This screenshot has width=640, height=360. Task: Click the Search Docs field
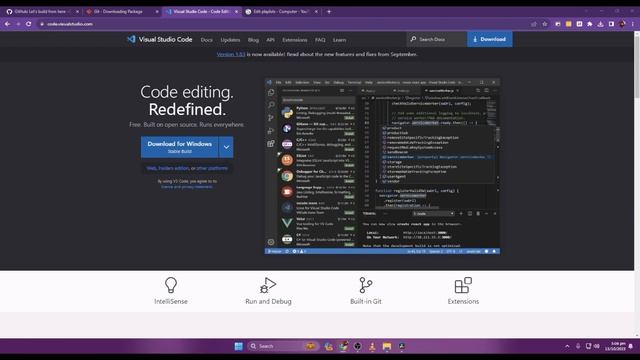[x=437, y=39]
